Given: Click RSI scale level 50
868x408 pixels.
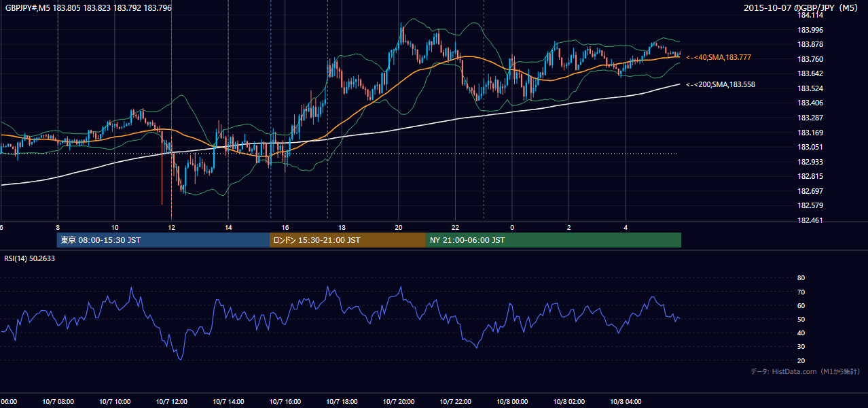Looking at the screenshot, I should point(801,319).
